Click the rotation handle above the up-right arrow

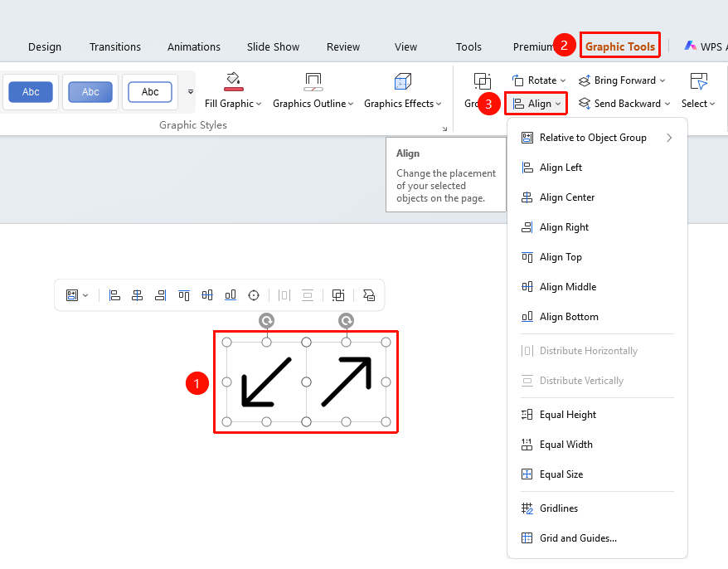(346, 320)
